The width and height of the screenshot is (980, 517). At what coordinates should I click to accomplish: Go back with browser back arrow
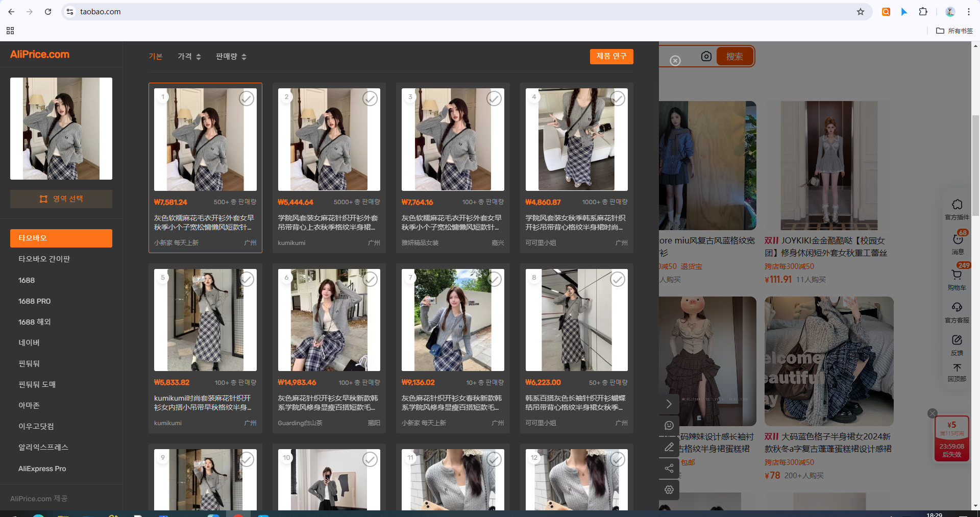coord(11,12)
